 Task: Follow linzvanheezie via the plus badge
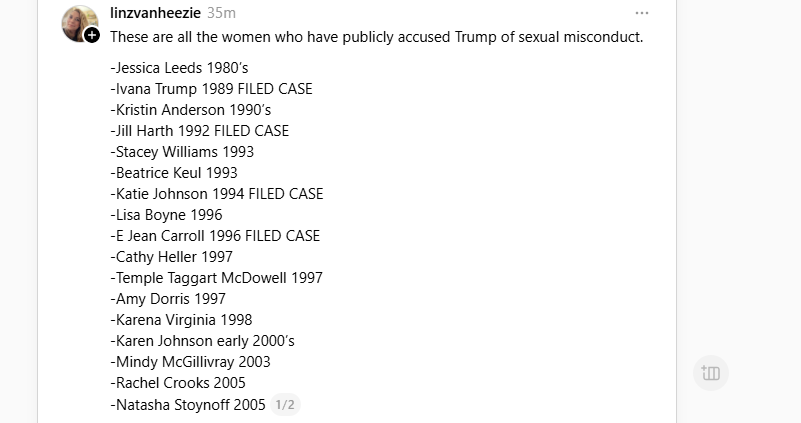click(92, 35)
